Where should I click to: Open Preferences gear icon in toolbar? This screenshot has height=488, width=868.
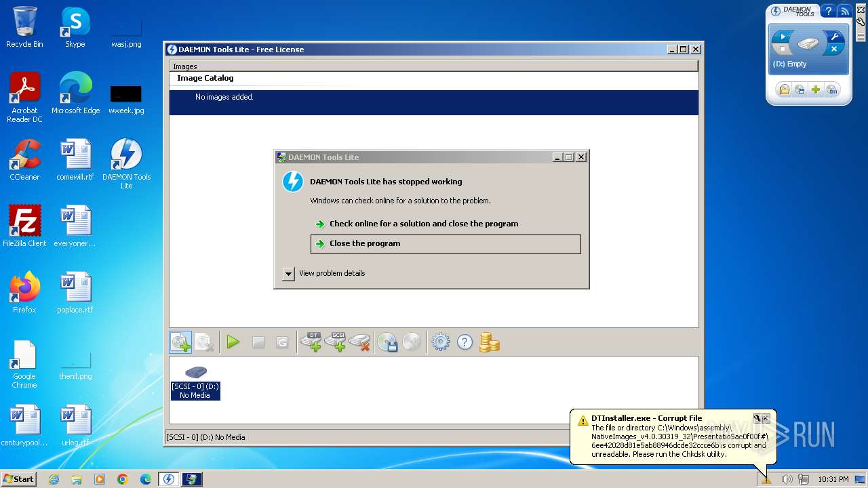[x=441, y=342]
